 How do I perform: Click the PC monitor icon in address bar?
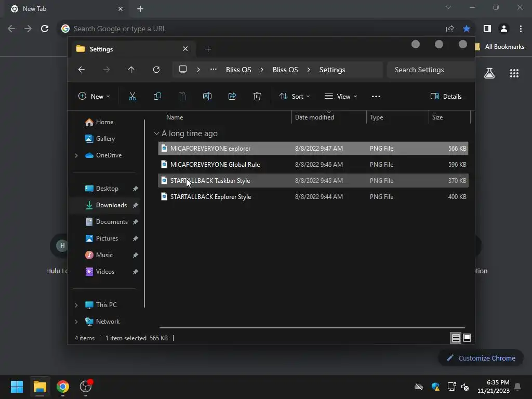pyautogui.click(x=183, y=70)
